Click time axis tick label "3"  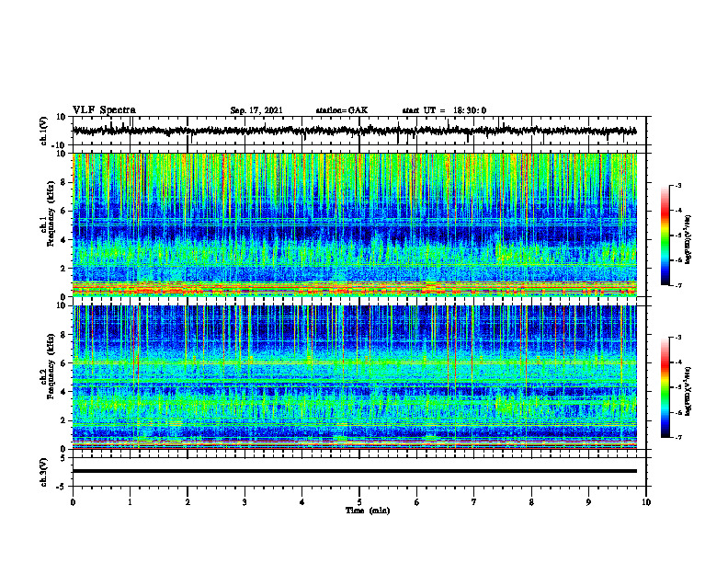click(x=245, y=502)
